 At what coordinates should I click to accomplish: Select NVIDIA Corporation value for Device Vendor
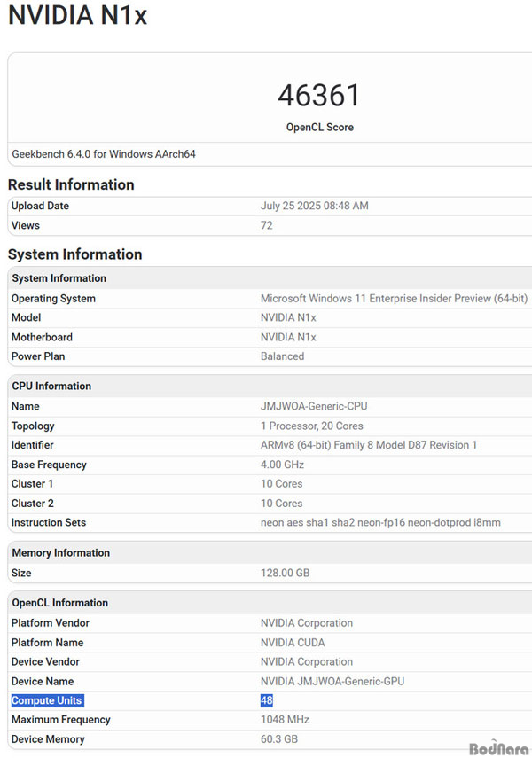pos(307,661)
